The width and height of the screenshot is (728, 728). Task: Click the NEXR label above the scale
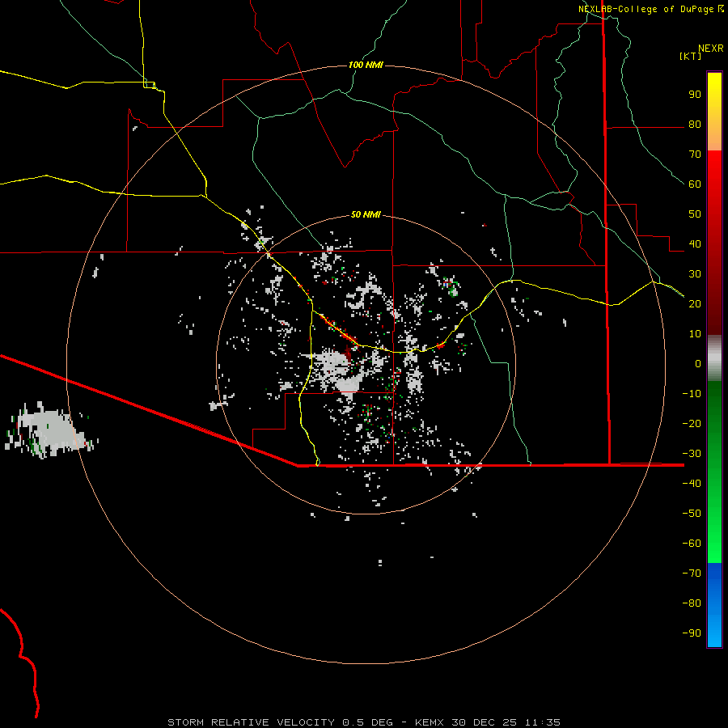(710, 49)
